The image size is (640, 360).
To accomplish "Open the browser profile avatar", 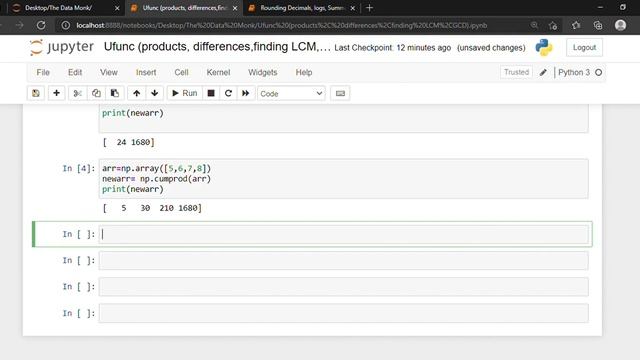I will click(620, 25).
